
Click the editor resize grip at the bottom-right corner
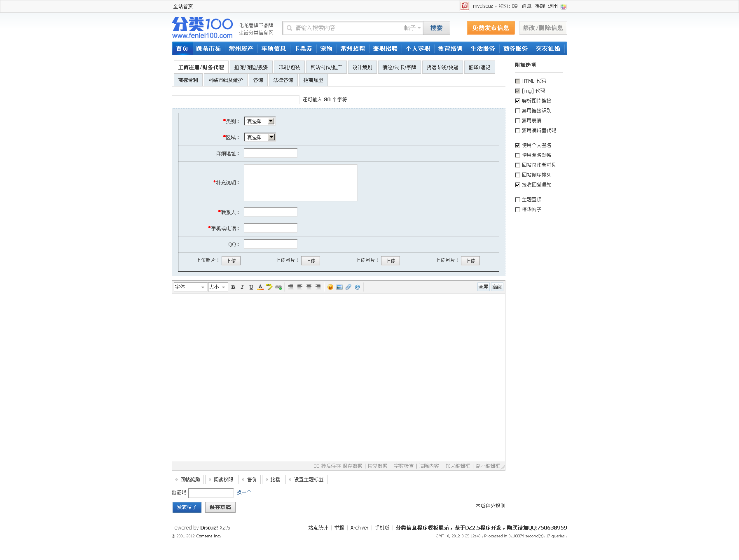pos(503,467)
